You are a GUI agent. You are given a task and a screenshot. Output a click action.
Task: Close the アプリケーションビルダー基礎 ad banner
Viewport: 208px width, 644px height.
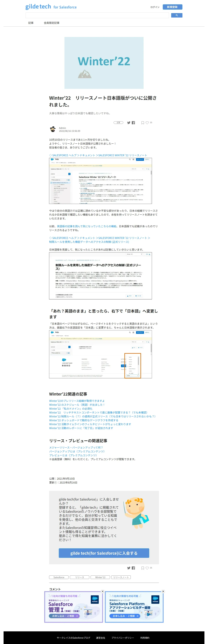[x=163, y=591]
